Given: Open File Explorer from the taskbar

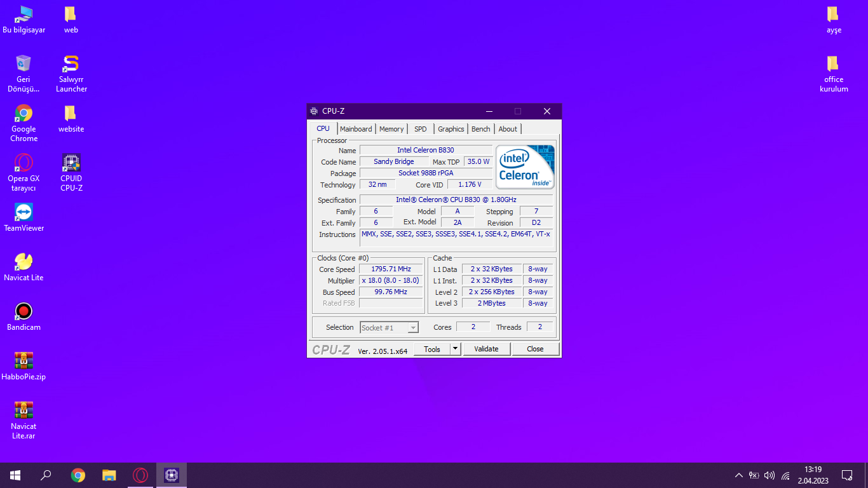Looking at the screenshot, I should click(109, 475).
